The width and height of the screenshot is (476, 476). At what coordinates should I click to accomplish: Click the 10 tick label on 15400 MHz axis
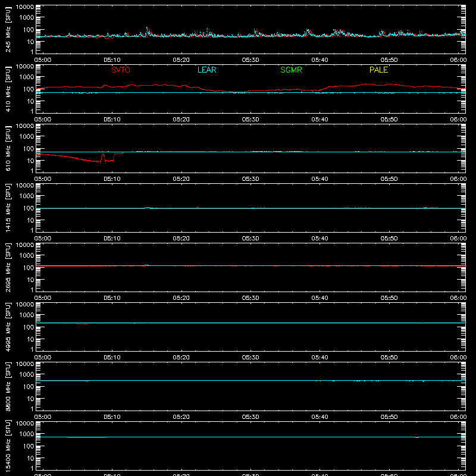(30, 458)
